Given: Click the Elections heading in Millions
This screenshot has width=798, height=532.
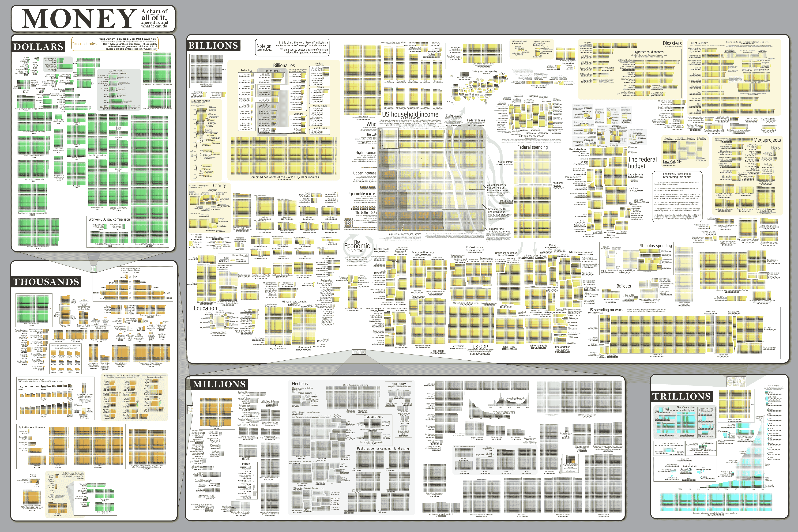Looking at the screenshot, I should pos(300,384).
